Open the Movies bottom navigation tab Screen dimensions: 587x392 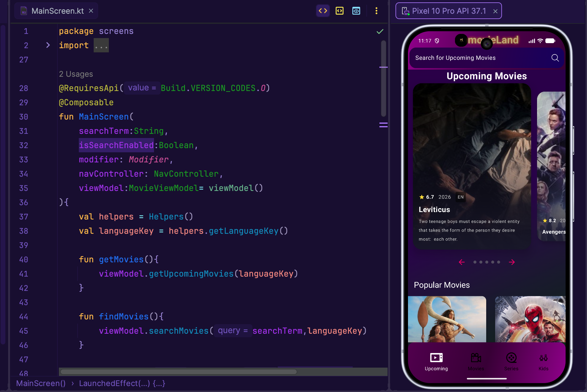(x=476, y=362)
